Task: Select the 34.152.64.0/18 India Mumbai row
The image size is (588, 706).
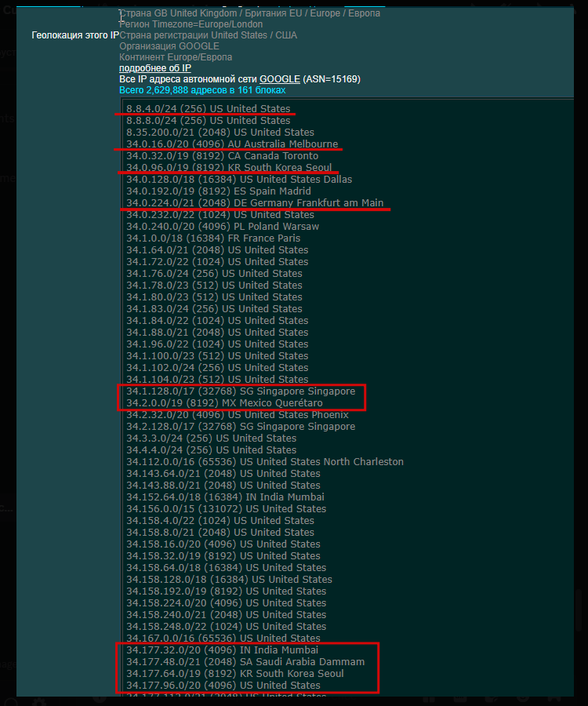Action: [225, 497]
